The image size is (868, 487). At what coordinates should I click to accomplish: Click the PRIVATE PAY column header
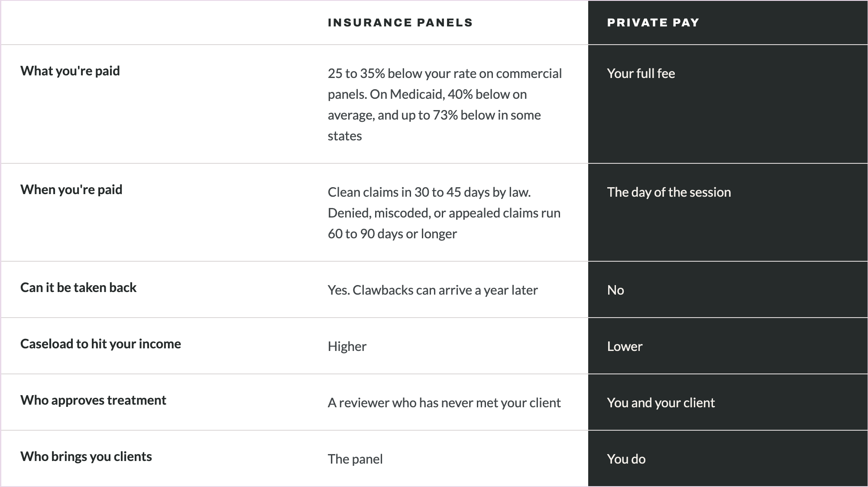pyautogui.click(x=653, y=23)
